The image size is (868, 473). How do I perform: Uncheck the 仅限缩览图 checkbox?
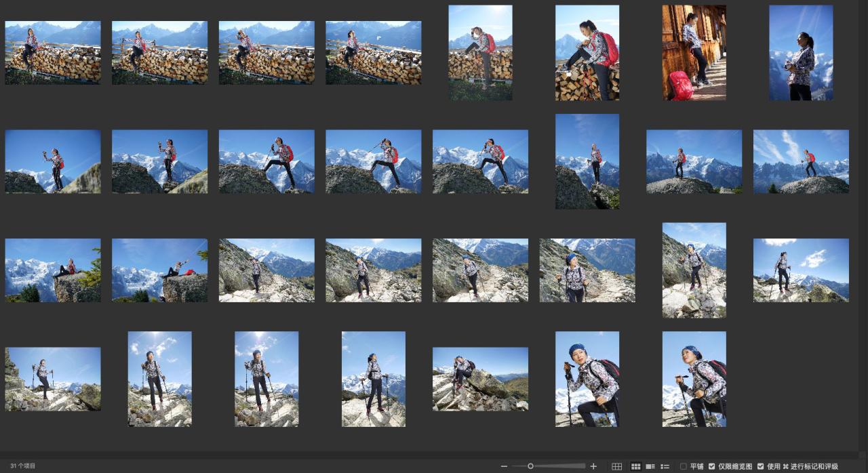coord(711,466)
